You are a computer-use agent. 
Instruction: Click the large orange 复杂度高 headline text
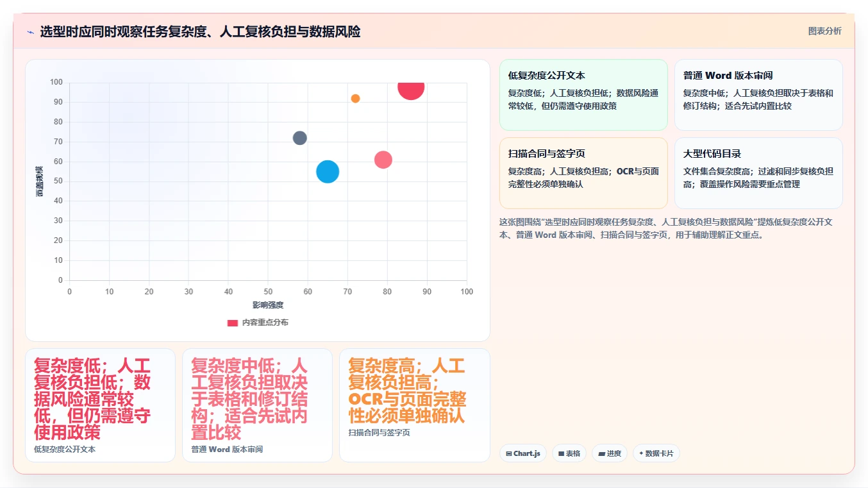(407, 391)
